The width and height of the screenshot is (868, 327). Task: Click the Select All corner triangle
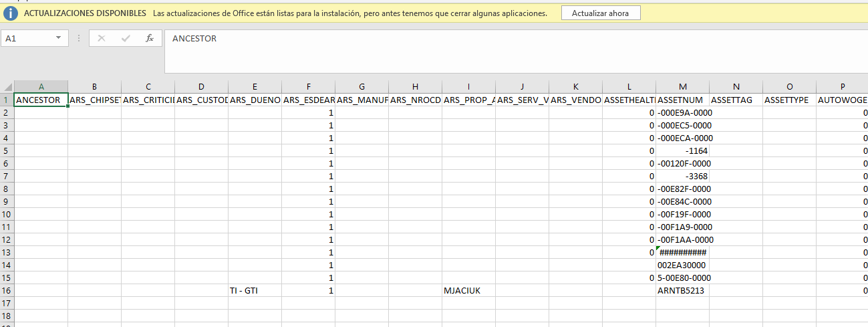tap(7, 87)
